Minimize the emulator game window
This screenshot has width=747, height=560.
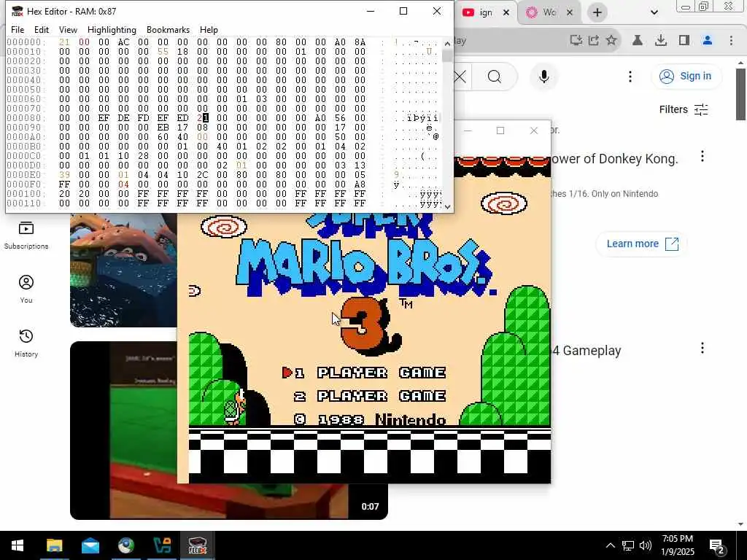point(468,131)
